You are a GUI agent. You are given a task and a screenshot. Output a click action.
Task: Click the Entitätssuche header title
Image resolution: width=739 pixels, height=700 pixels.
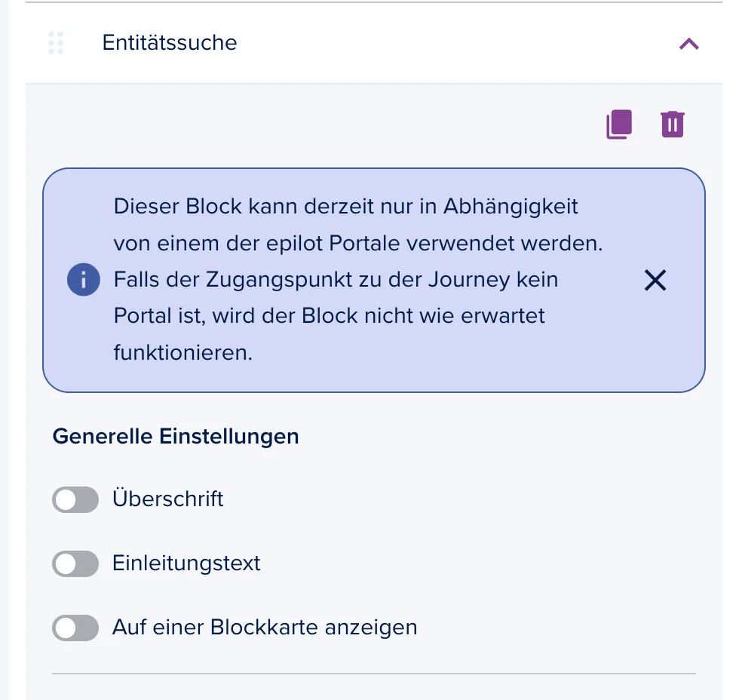[170, 42]
